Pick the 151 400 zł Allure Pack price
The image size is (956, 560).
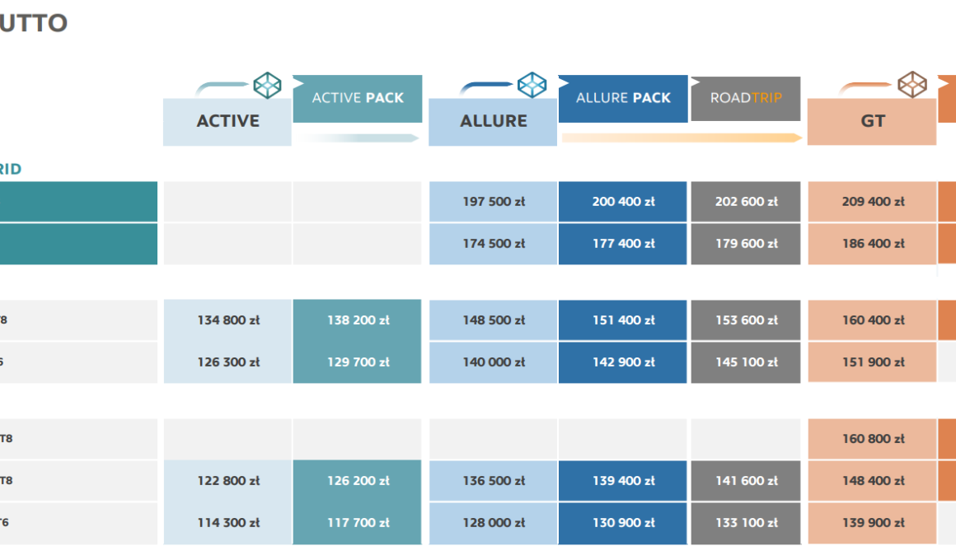[622, 320]
